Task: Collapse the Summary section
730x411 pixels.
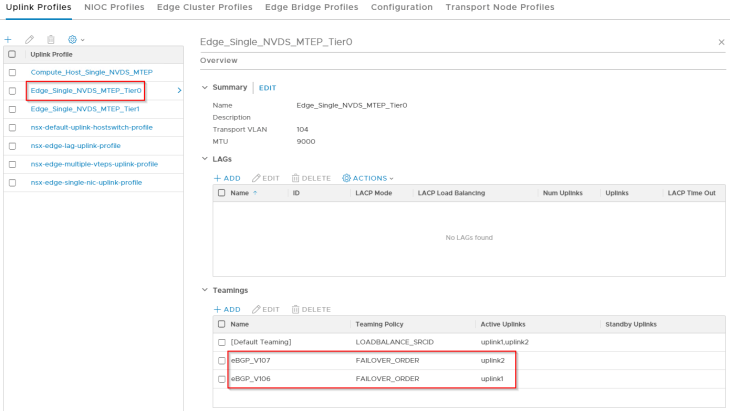Action: [205, 88]
